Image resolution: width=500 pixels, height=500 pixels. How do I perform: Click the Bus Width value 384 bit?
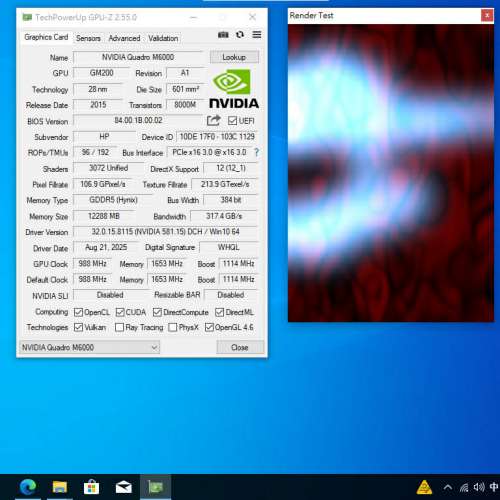(x=231, y=200)
